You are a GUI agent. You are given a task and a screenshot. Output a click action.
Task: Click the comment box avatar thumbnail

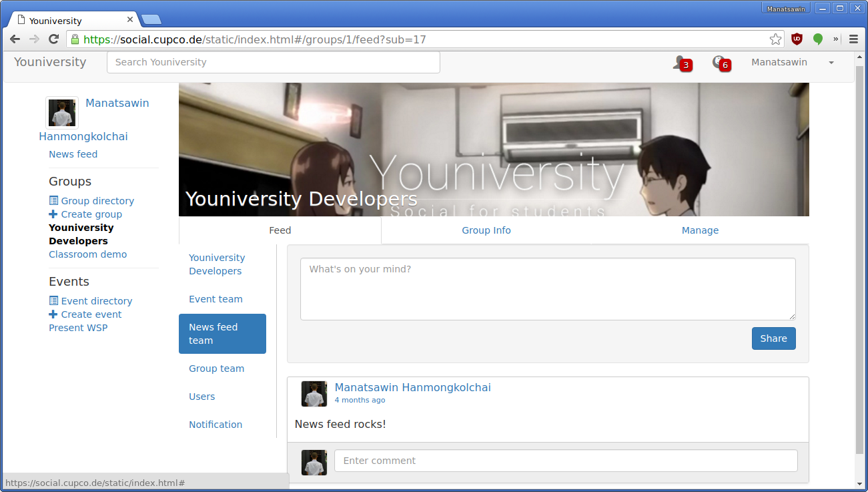[x=314, y=463]
